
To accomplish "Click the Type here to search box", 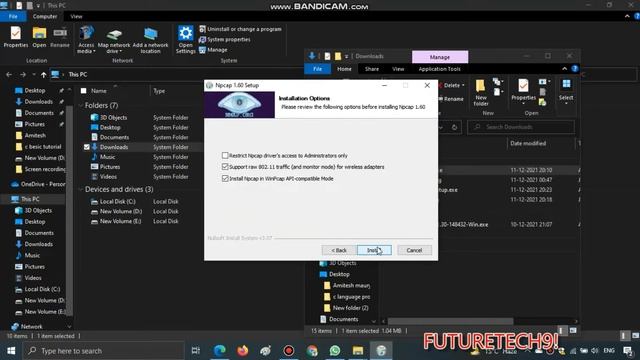I will [103, 351].
